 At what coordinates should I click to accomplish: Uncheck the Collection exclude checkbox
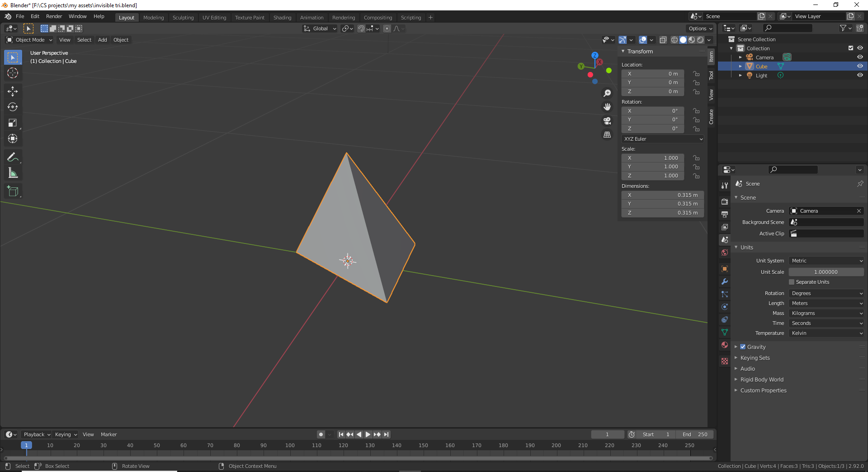(x=851, y=48)
